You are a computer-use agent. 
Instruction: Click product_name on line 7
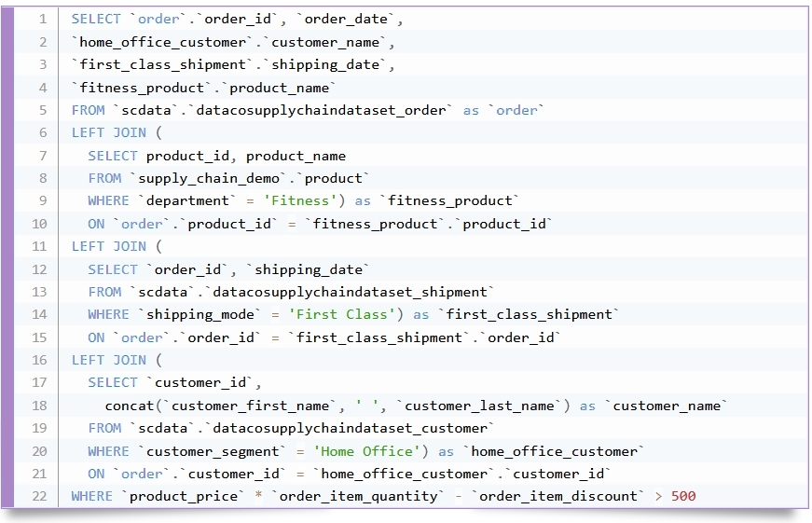296,156
